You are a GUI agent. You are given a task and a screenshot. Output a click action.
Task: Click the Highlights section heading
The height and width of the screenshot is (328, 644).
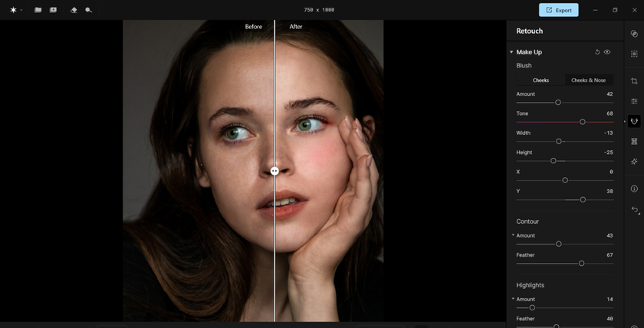[x=531, y=285]
